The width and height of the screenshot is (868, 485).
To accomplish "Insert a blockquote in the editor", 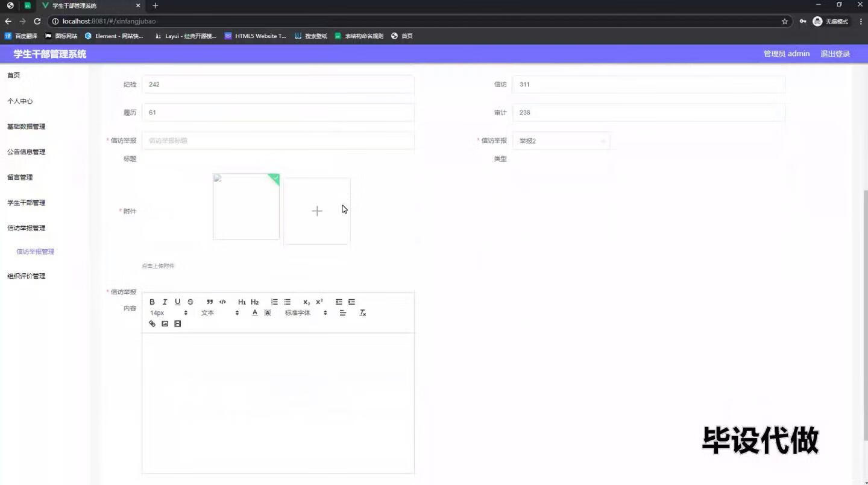I will click(210, 302).
